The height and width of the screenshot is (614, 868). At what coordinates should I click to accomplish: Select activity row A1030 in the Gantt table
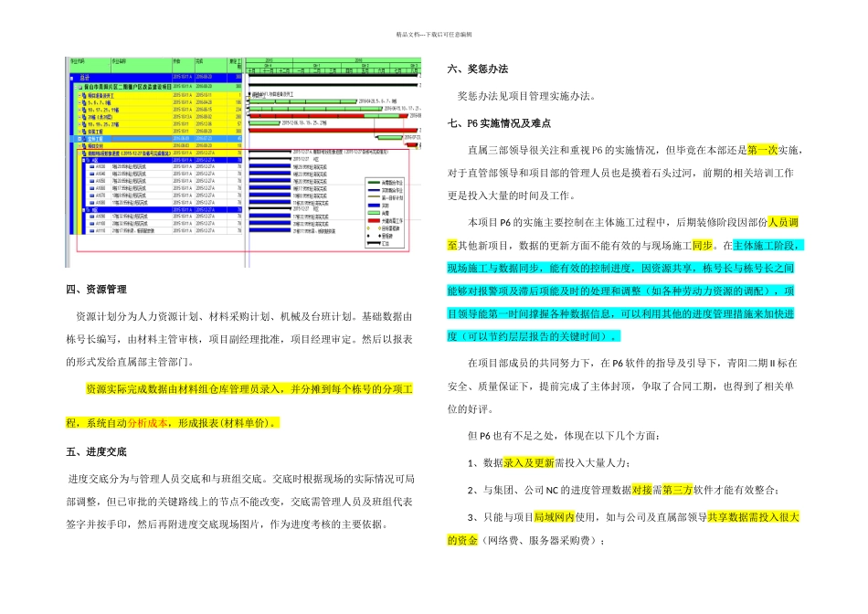click(x=163, y=166)
